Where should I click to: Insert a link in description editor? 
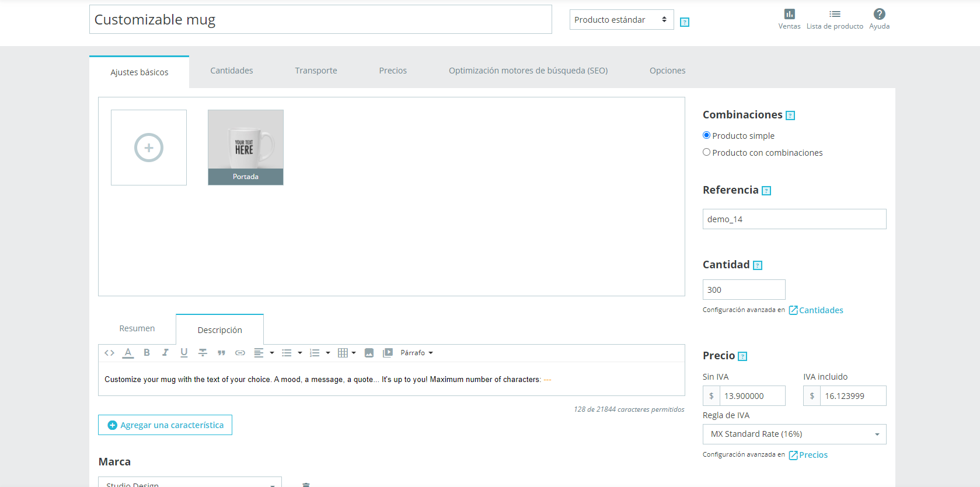240,353
